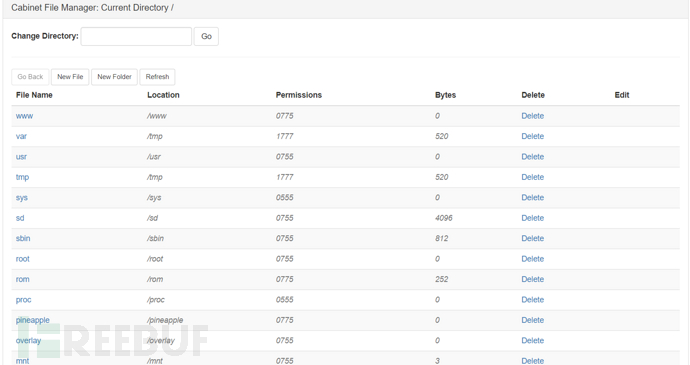690x365 pixels.
Task: Open the overlay folder link
Action: click(x=28, y=340)
